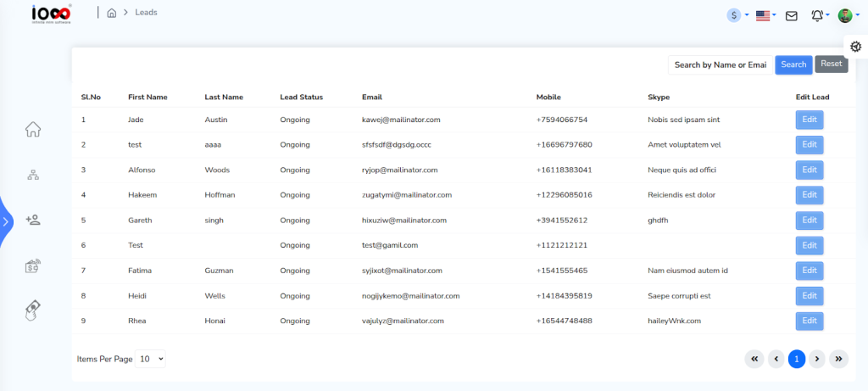Screen dimensions: 868x391
Task: Open the settings gear icon
Action: pos(855,47)
